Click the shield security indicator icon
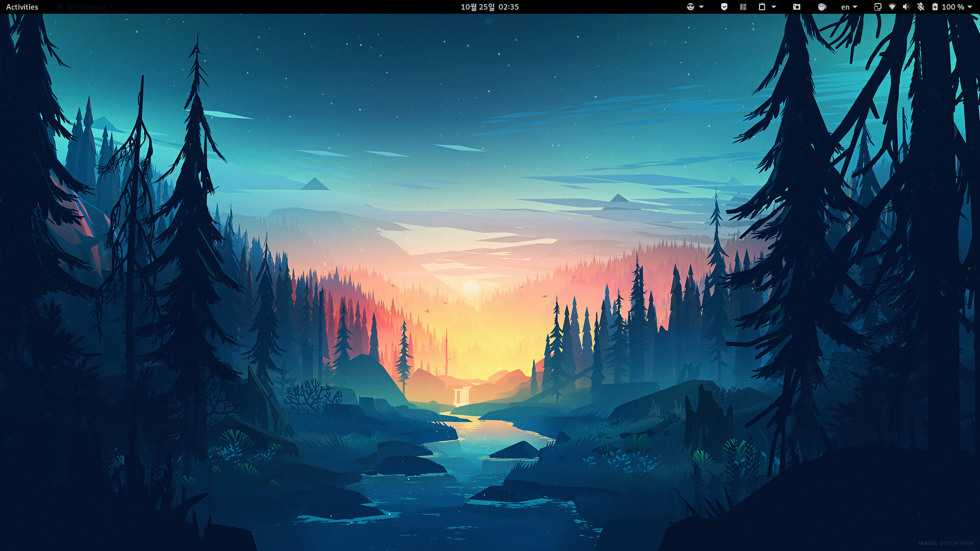 coord(724,7)
